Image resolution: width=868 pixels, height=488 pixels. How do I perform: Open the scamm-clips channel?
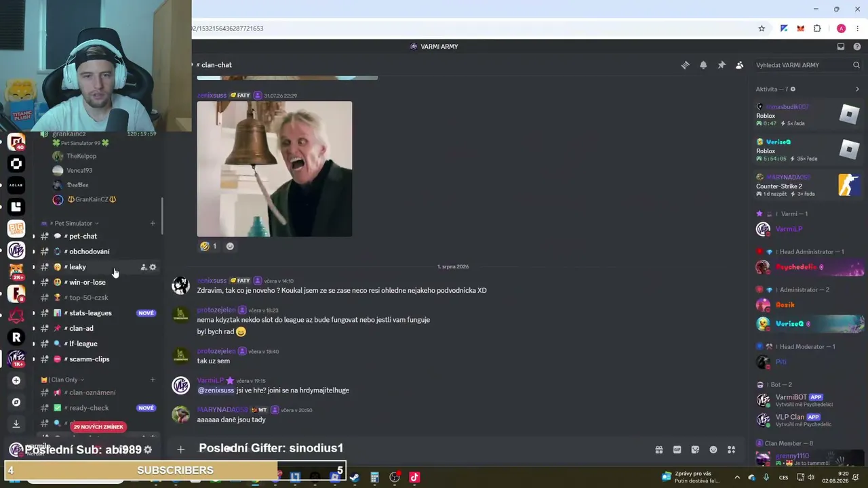pyautogui.click(x=99, y=359)
